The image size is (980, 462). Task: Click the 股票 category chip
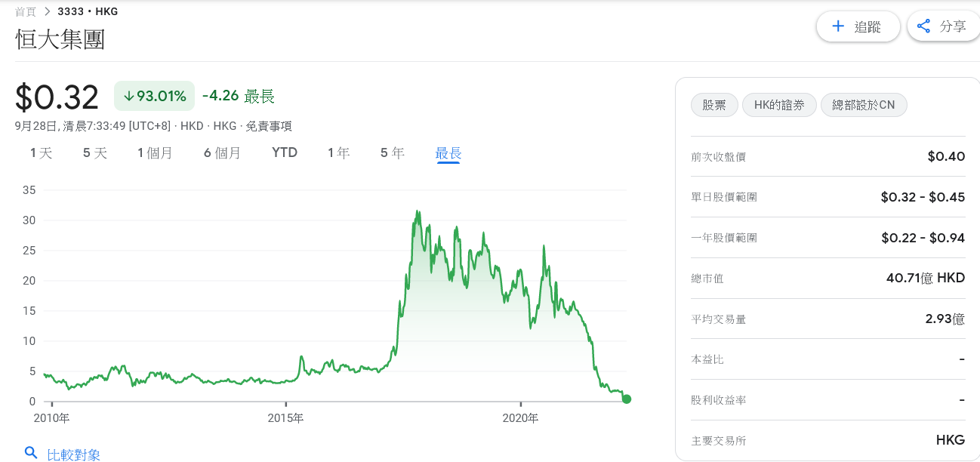(x=713, y=105)
